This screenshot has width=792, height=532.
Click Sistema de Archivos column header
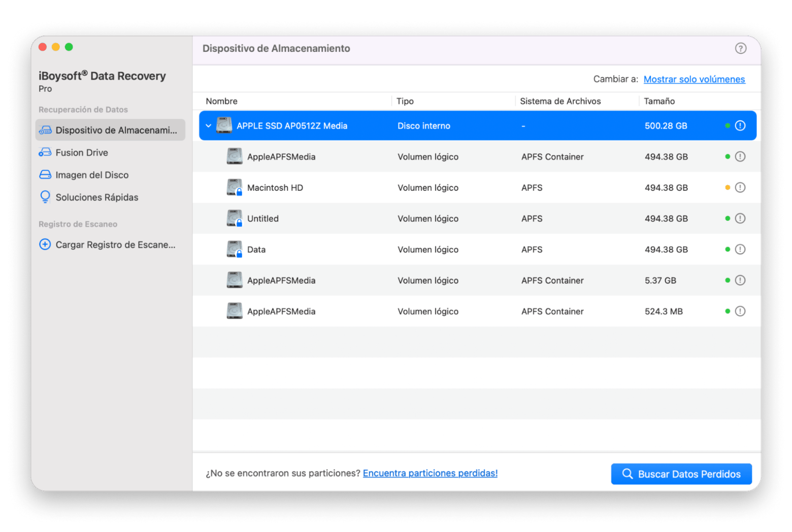click(560, 101)
